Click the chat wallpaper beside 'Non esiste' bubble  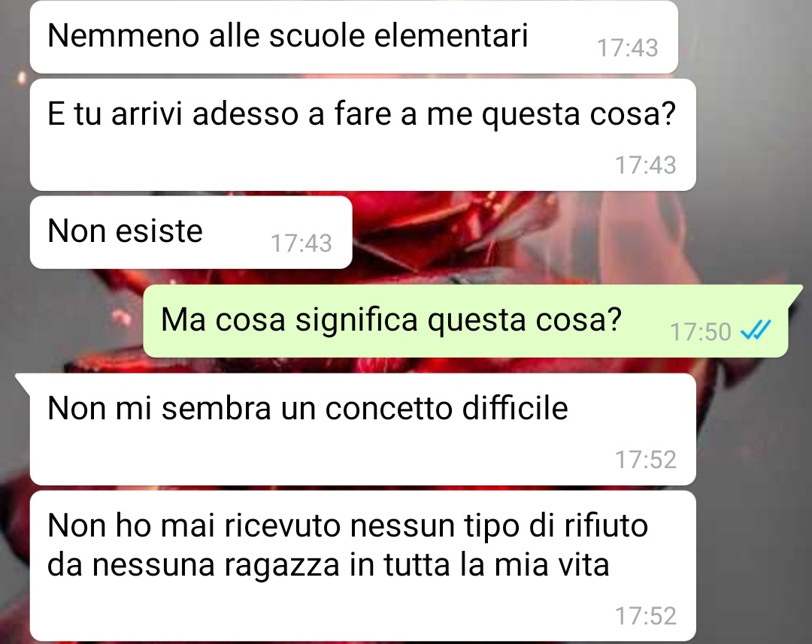tap(570, 233)
